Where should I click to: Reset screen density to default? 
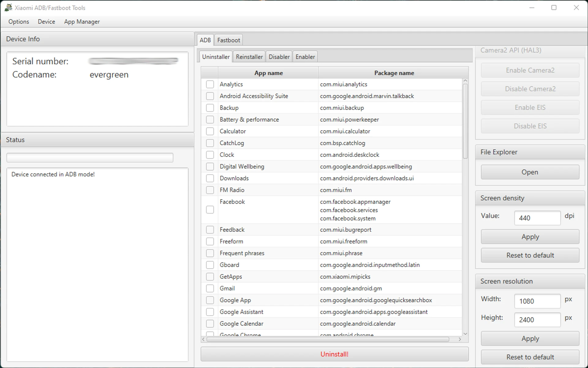(x=530, y=255)
